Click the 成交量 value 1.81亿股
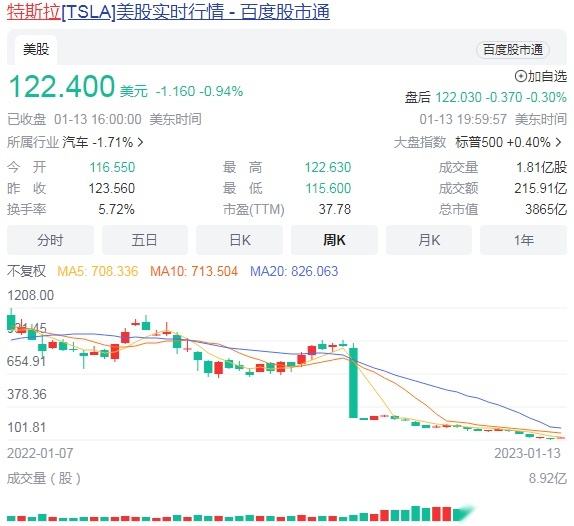The height and width of the screenshot is (526, 574). pyautogui.click(x=541, y=167)
